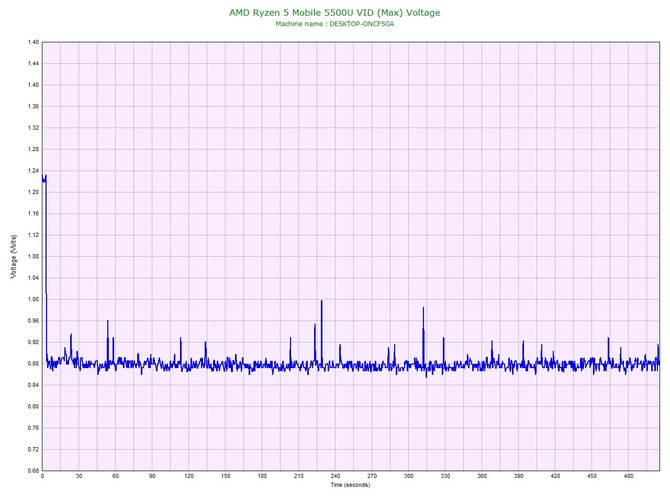Select the 270 seconds time axis label

point(372,476)
